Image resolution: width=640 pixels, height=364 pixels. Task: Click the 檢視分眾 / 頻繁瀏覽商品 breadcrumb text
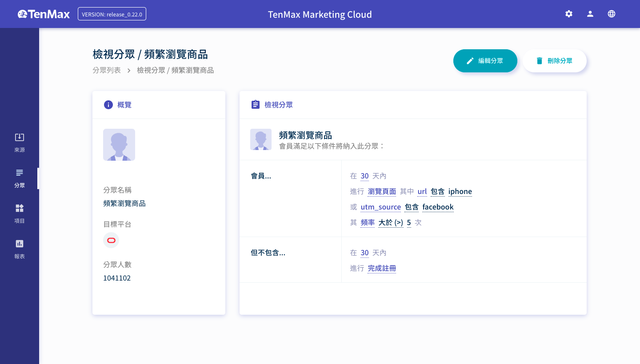coord(176,70)
